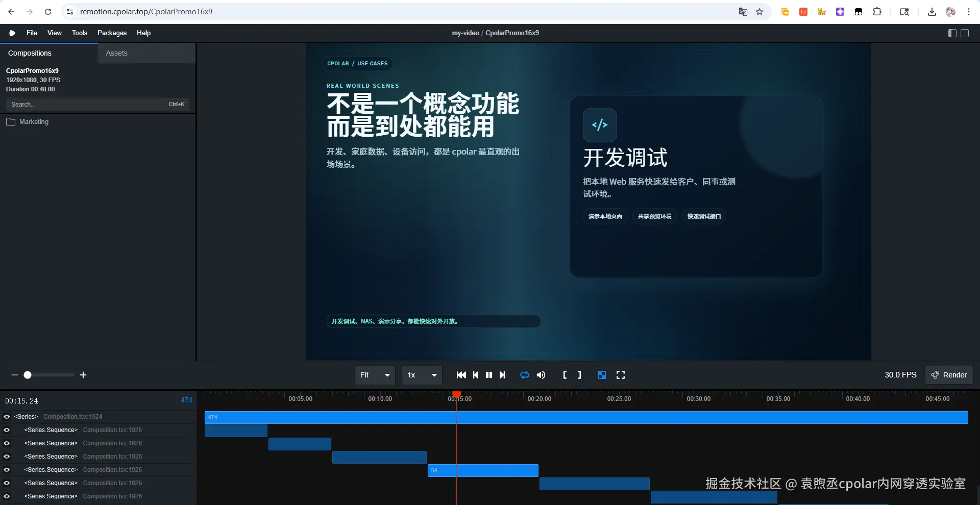Mute the preview audio
The height and width of the screenshot is (505, 980).
[x=541, y=375]
